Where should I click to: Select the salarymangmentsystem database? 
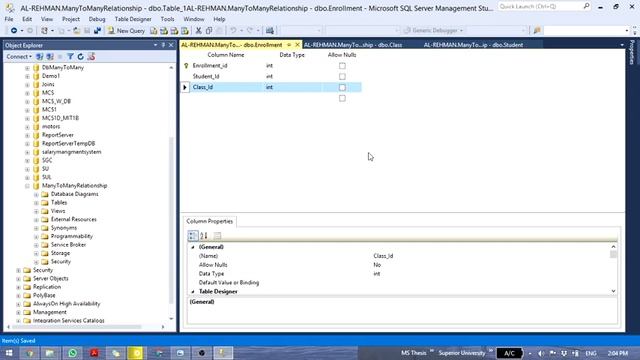71,152
